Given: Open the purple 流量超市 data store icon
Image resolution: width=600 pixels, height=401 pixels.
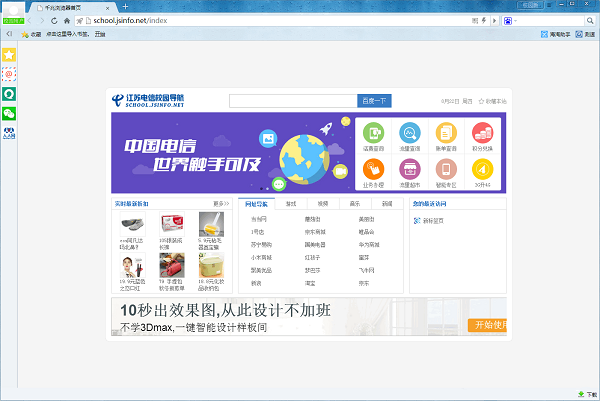Looking at the screenshot, I should 410,169.
